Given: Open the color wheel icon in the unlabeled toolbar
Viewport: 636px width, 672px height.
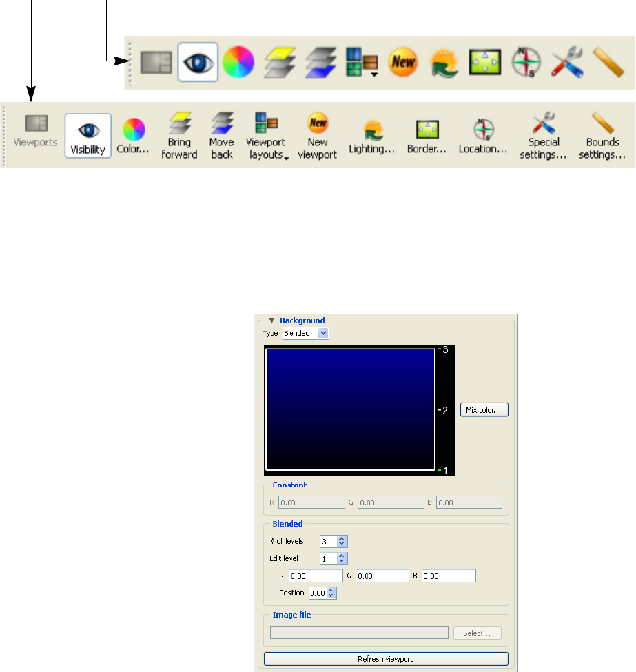Looking at the screenshot, I should (x=238, y=63).
